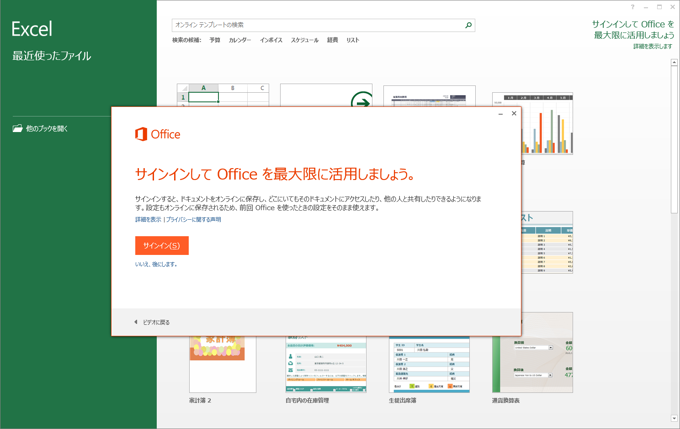The image size is (680, 429).
Task: Open 他のブックを開く in the sidebar
Action: [x=46, y=128]
